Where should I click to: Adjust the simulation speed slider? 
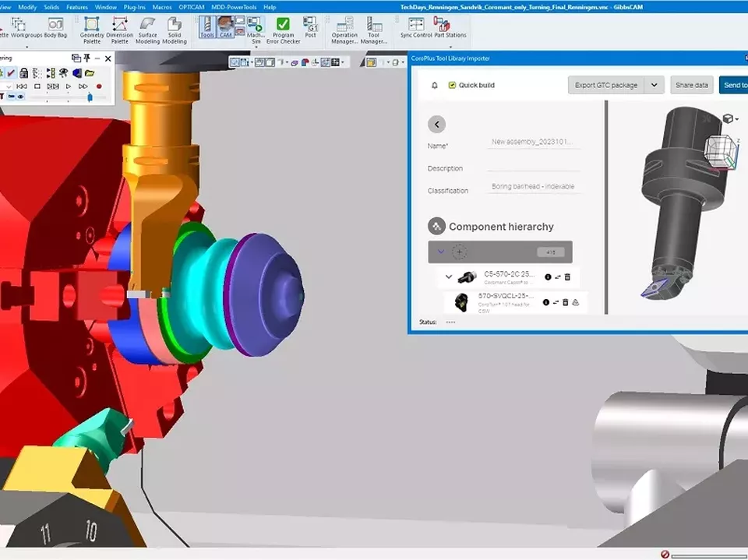pos(90,97)
